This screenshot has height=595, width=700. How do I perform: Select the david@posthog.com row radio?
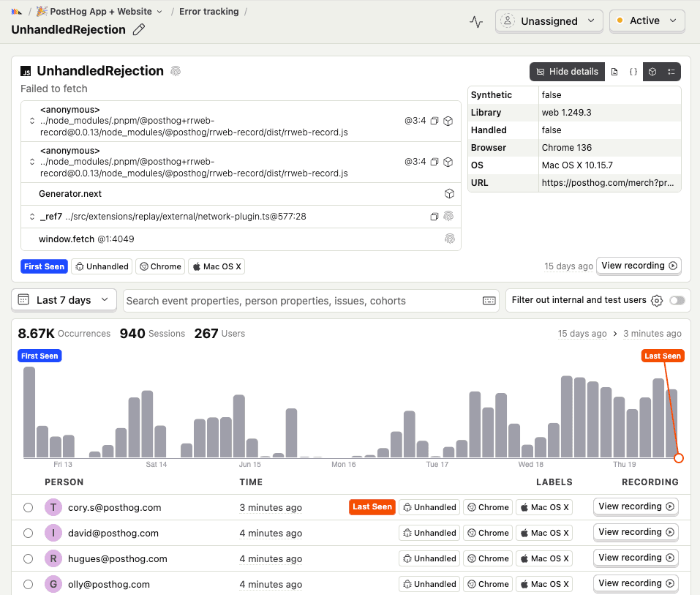[28, 534]
